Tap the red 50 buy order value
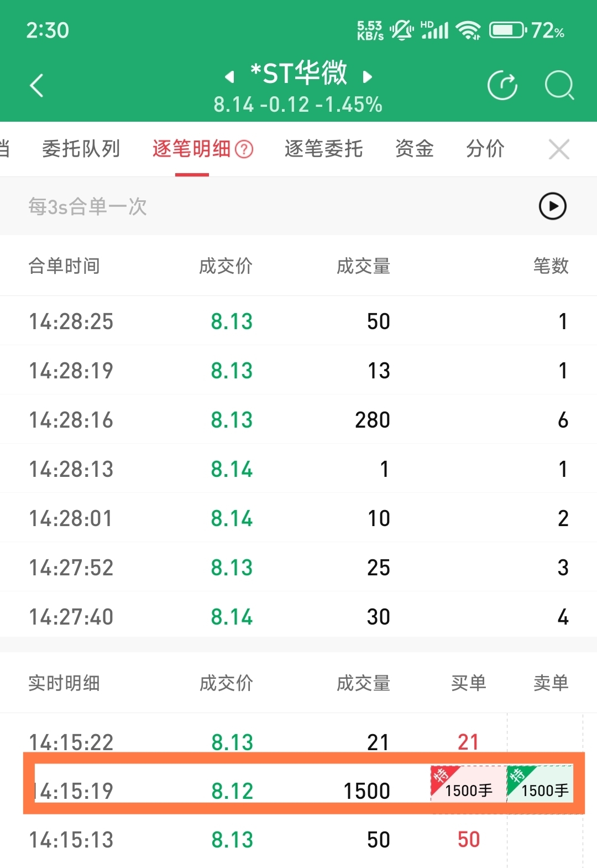This screenshot has height=868, width=597. [x=469, y=840]
